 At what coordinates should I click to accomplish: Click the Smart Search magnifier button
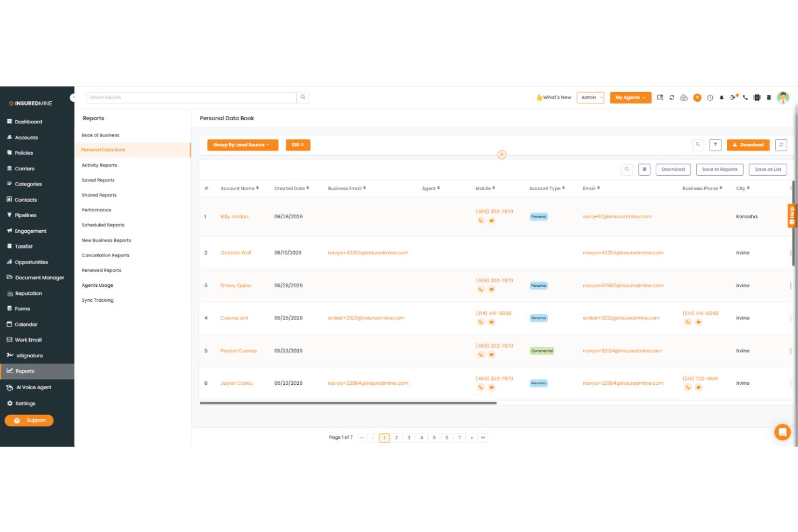tap(303, 98)
